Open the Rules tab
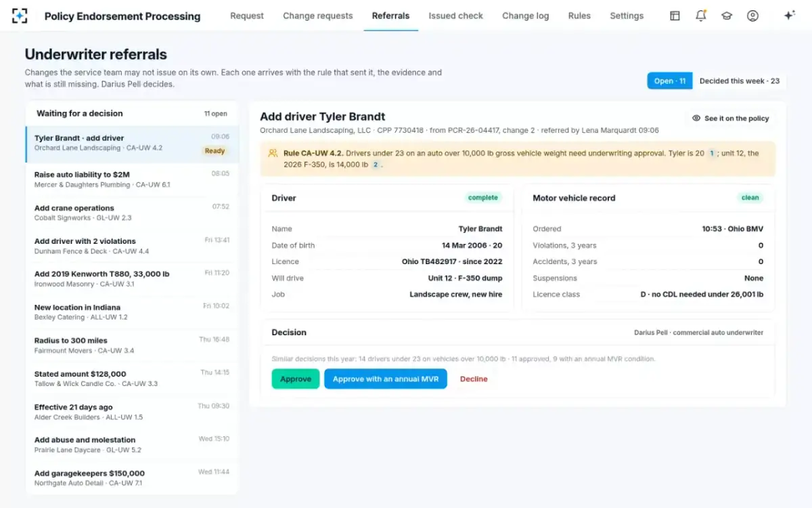Image resolution: width=812 pixels, height=508 pixels. point(579,16)
